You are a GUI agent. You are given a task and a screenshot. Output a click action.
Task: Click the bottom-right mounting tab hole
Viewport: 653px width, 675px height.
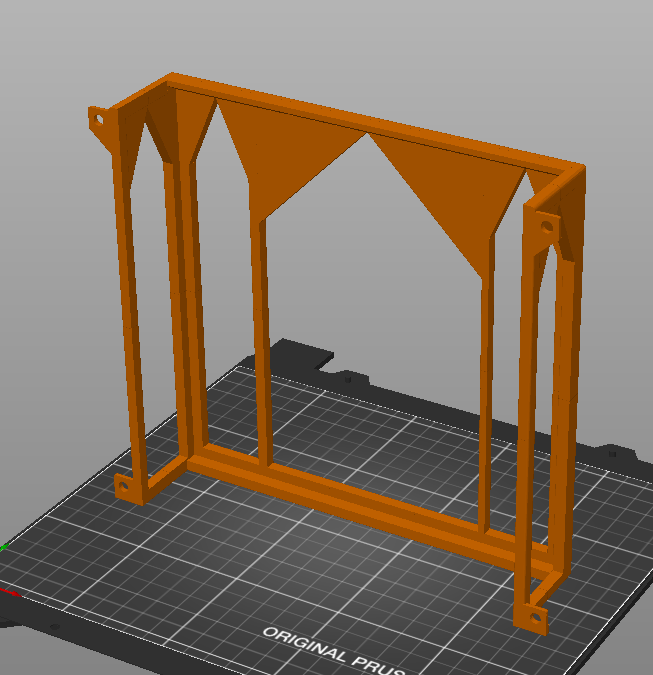click(536, 618)
